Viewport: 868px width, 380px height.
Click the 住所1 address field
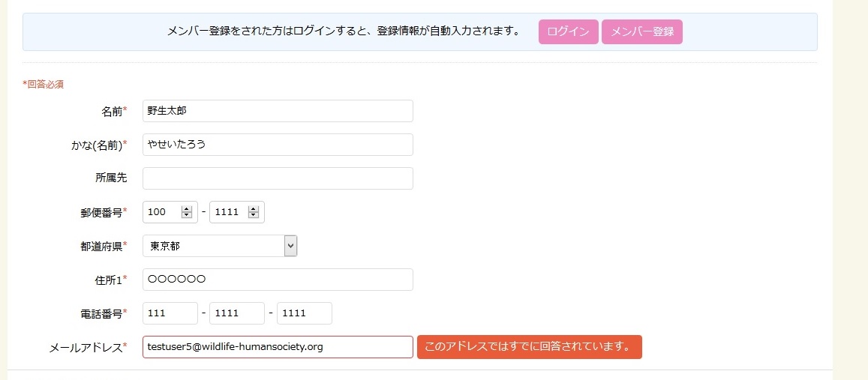[x=278, y=280]
